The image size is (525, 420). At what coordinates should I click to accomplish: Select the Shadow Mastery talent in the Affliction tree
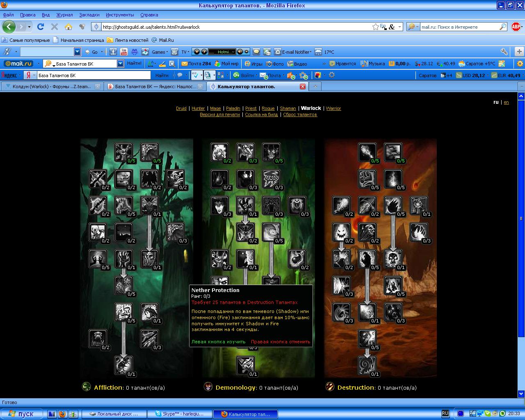tap(123, 285)
